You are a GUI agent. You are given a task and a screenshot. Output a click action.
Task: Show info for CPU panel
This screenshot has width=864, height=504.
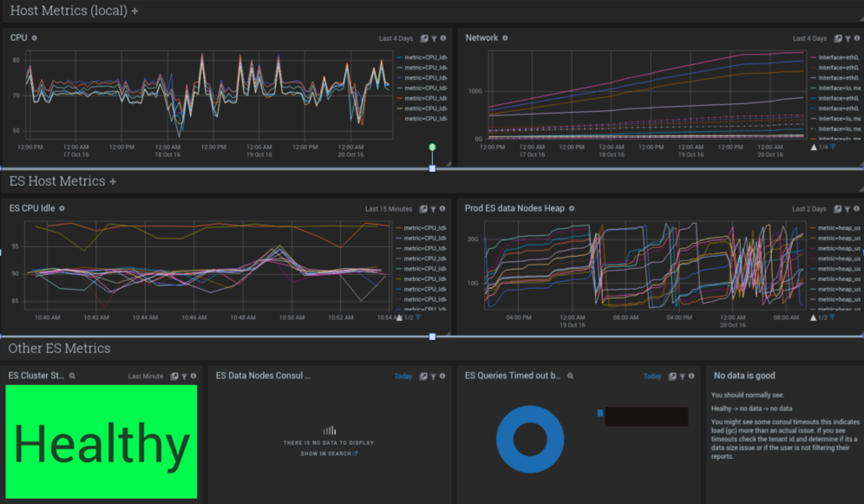[443, 38]
